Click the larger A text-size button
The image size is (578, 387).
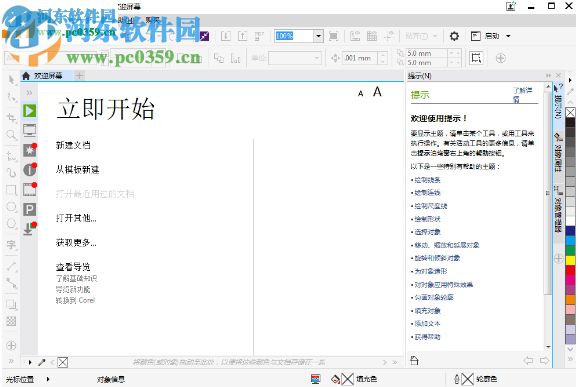pyautogui.click(x=377, y=91)
